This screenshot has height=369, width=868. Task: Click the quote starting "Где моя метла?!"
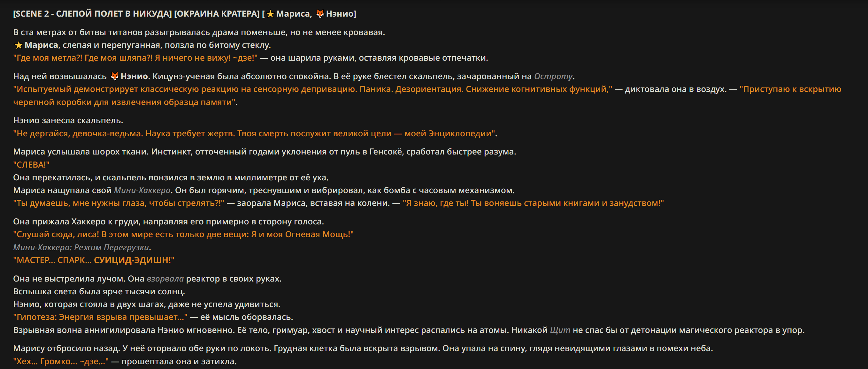135,58
